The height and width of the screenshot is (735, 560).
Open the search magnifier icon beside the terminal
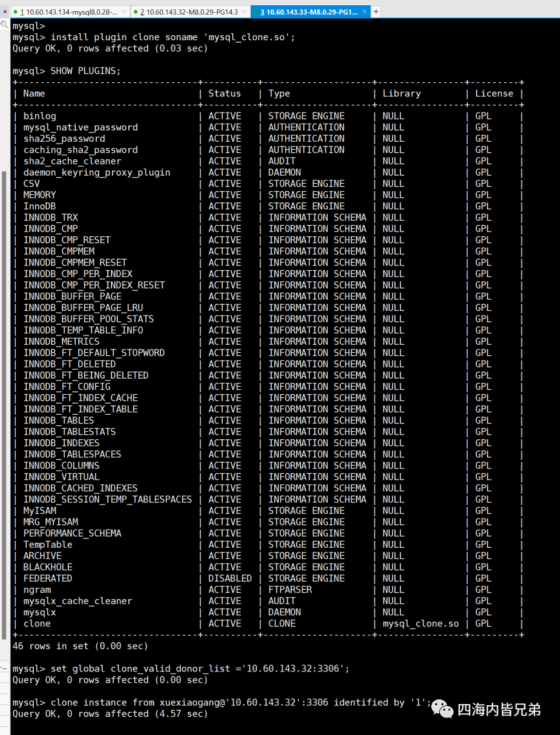pos(5,24)
